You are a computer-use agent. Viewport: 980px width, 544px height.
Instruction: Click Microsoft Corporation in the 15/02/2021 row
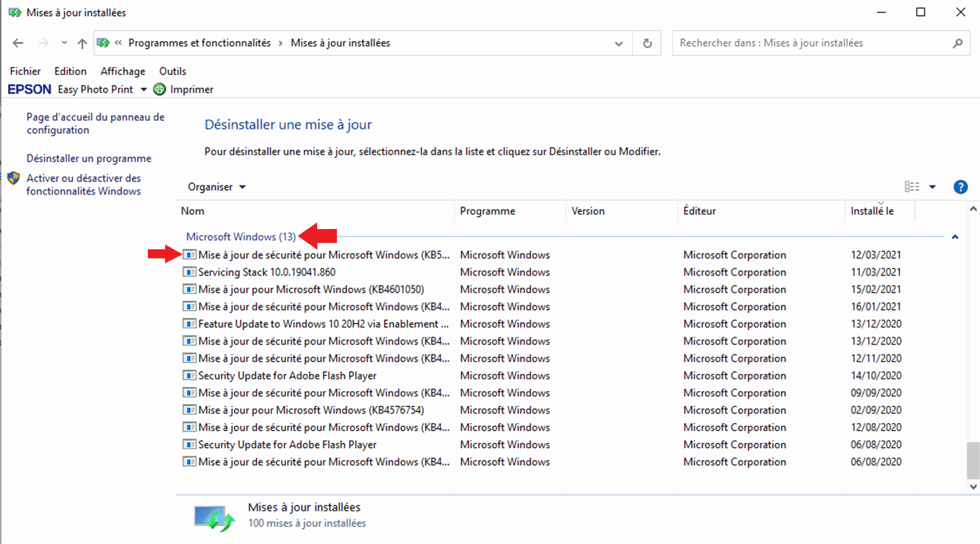[735, 289]
